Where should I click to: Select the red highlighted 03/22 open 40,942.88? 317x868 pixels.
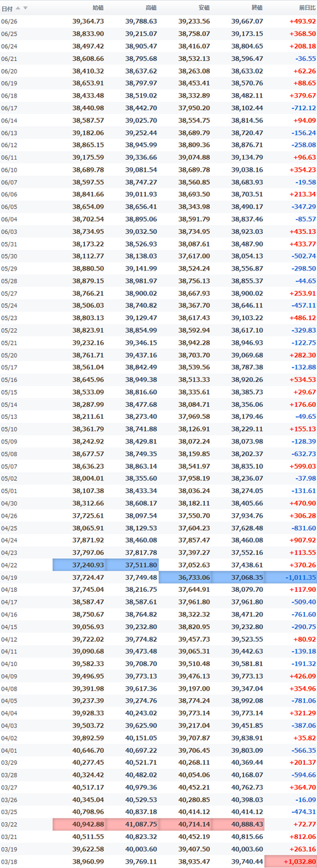[x=79, y=825]
